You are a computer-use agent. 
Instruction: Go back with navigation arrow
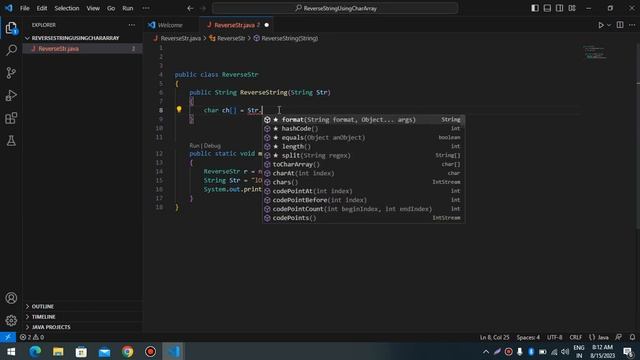pos(190,8)
